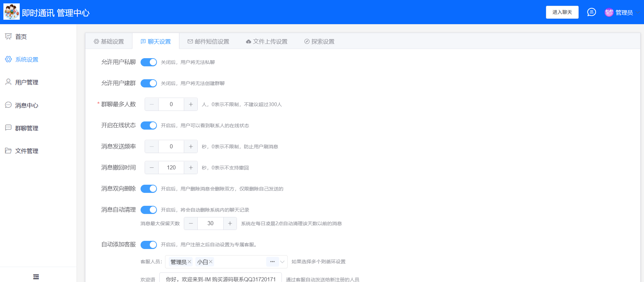
Task: Switch to the 文件上传设置 tab
Action: (267, 42)
